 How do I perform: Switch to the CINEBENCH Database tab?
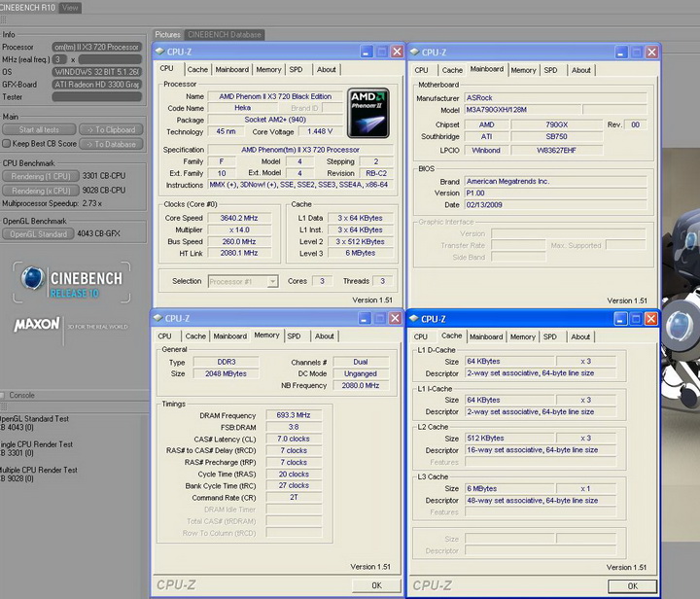tap(225, 35)
